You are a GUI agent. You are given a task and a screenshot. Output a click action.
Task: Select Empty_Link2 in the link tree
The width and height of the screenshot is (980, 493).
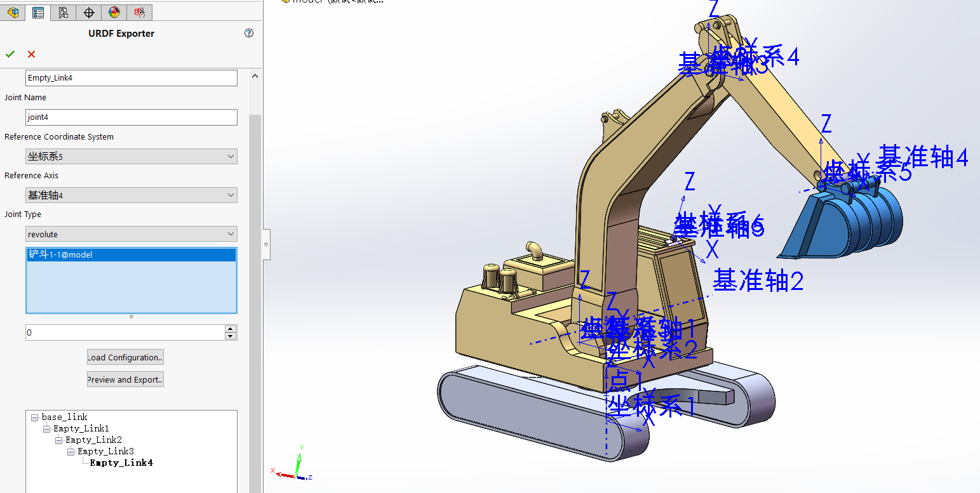93,440
